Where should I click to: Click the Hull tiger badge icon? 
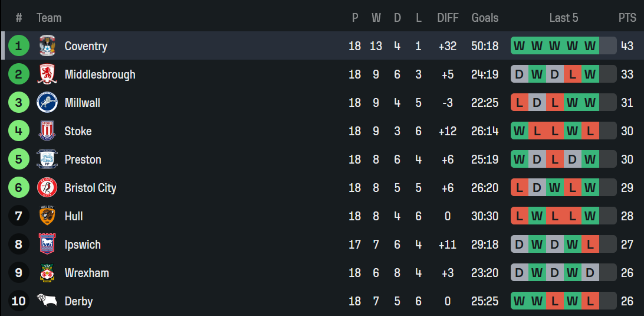[x=47, y=216]
